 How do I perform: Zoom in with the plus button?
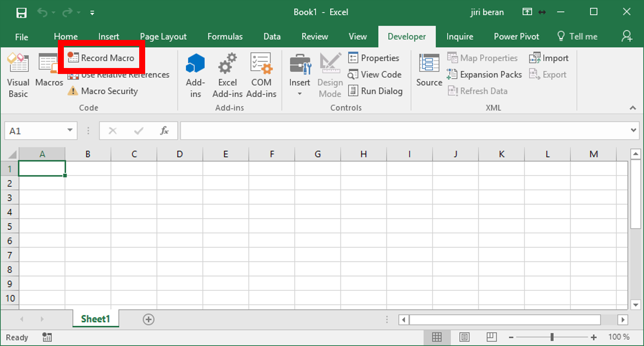click(593, 337)
